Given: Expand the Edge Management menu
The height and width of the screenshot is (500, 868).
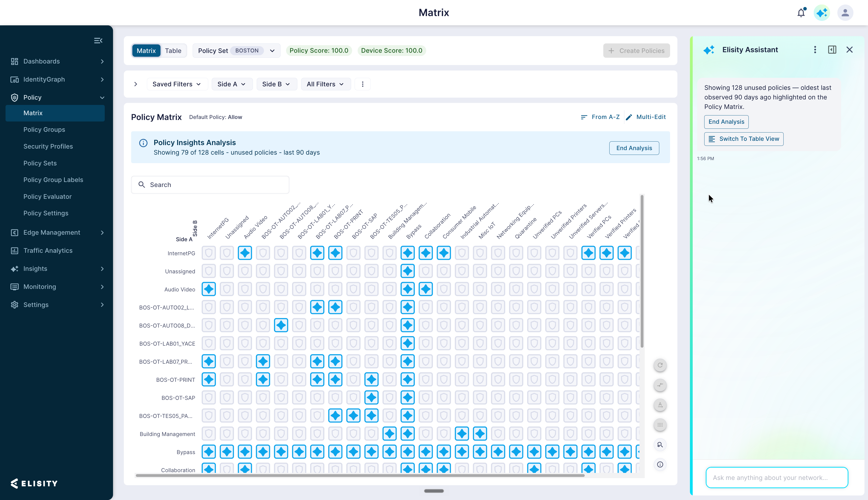Looking at the screenshot, I should [102, 232].
